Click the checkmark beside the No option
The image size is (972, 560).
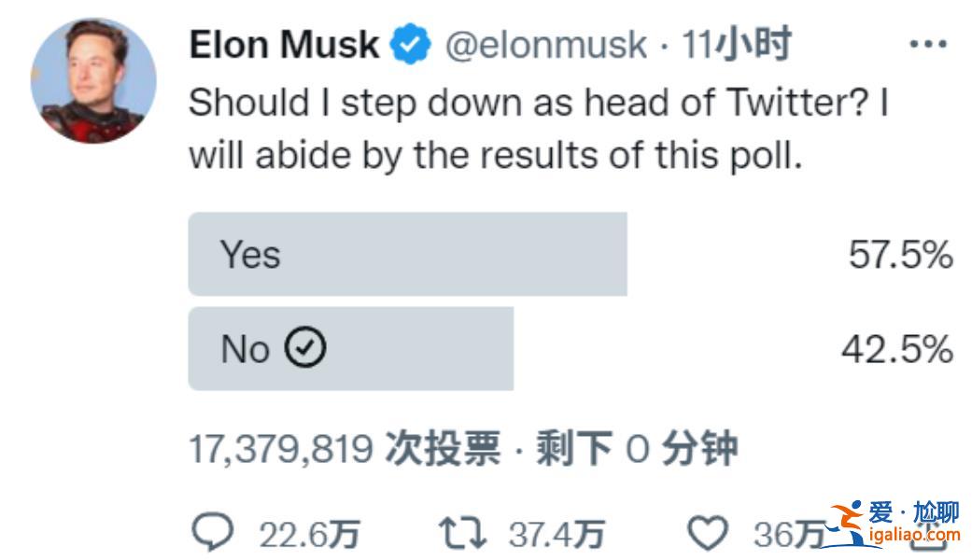304,347
